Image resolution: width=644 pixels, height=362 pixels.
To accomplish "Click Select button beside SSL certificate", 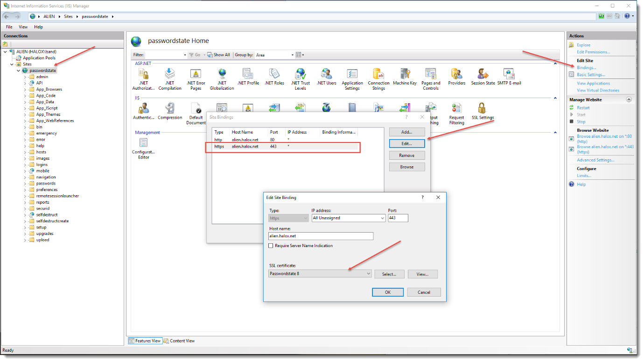I will point(389,274).
